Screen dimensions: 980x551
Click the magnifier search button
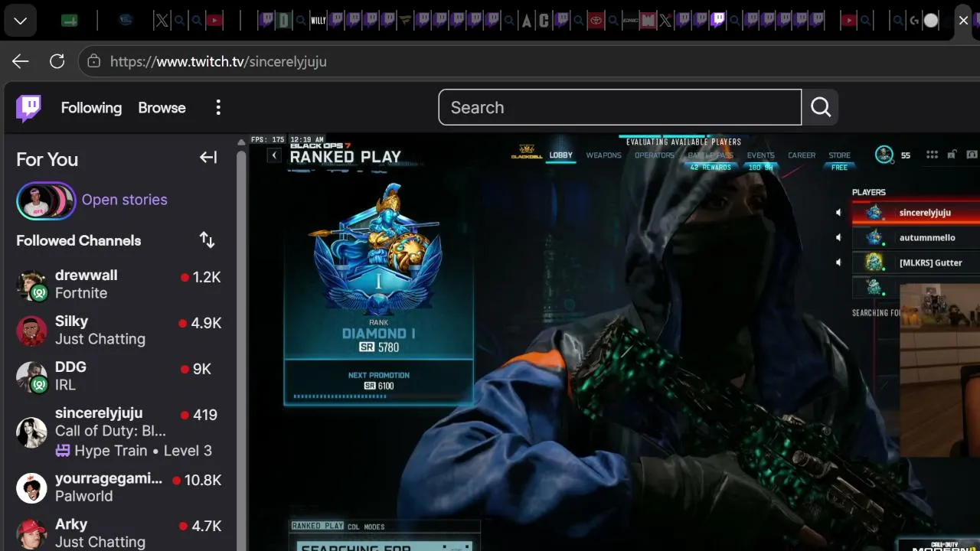[x=821, y=107]
